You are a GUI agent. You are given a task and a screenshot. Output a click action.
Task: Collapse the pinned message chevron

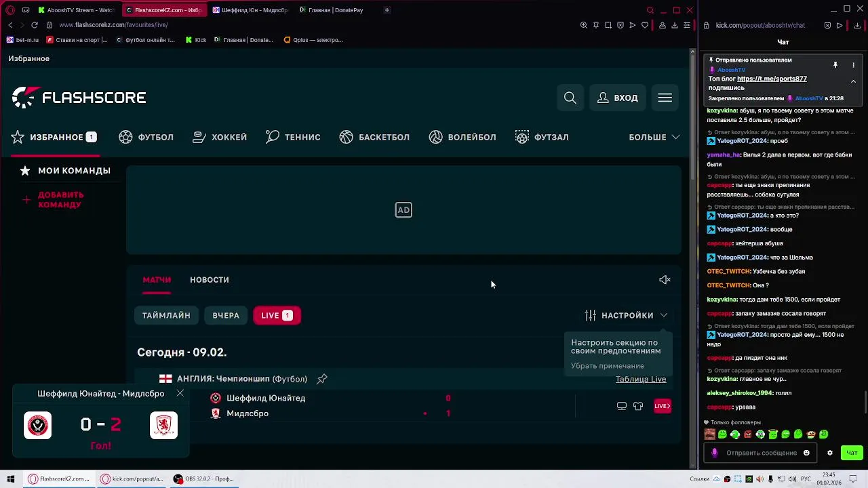(854, 81)
